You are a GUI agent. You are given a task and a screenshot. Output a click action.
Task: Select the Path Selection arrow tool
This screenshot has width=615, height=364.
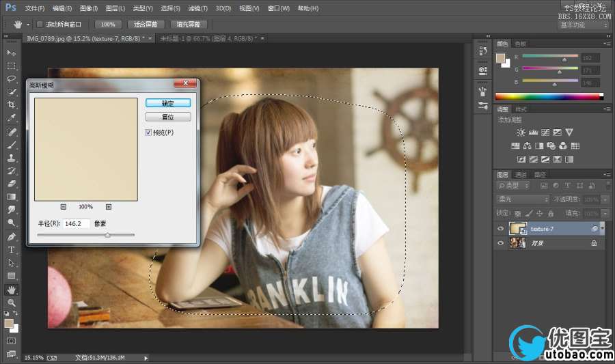[11, 263]
